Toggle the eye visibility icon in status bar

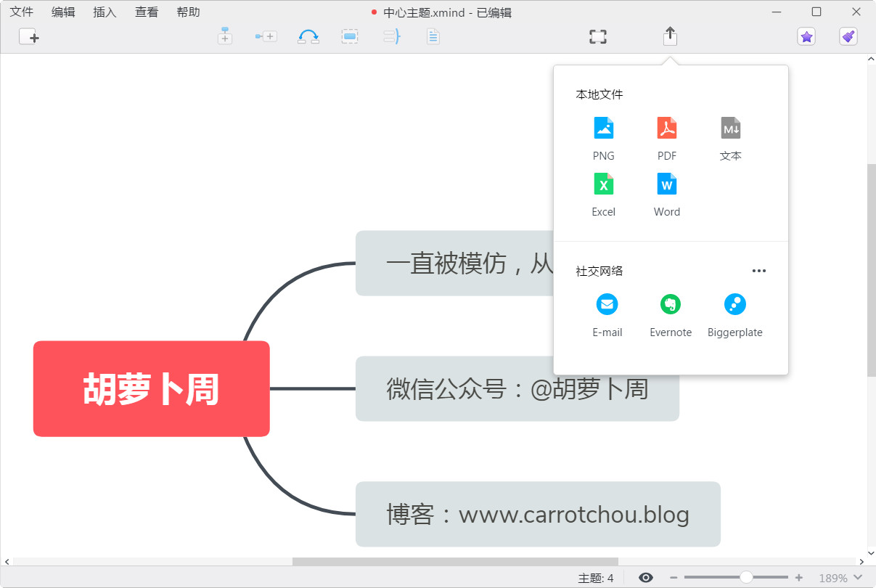coord(645,578)
